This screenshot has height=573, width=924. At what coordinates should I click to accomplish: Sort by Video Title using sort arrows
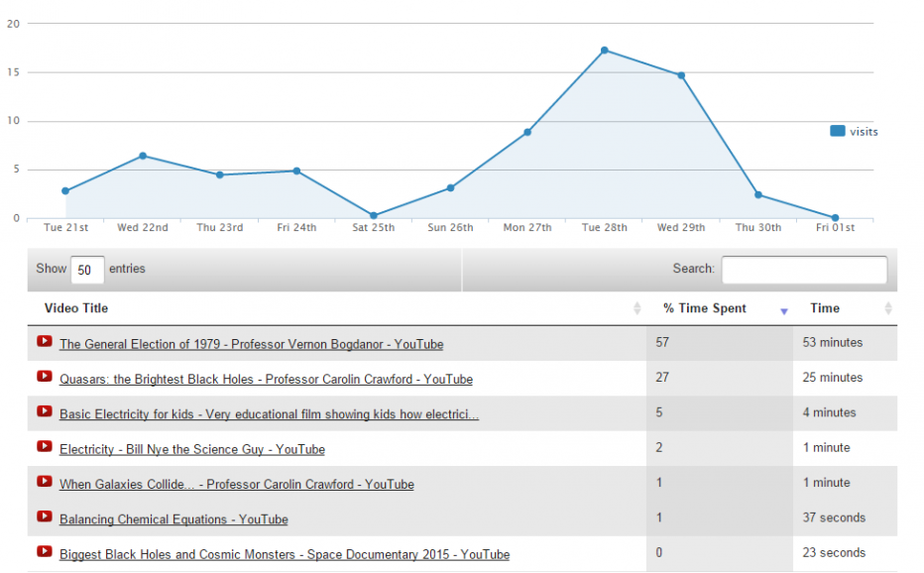click(637, 308)
